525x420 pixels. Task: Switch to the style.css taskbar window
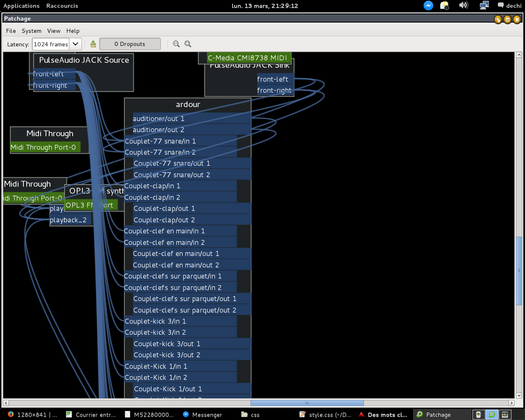click(326, 415)
